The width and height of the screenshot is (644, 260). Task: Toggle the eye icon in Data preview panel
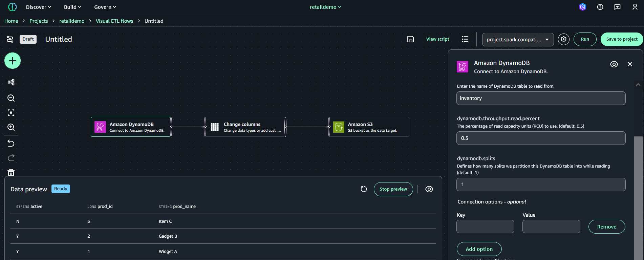[x=429, y=189]
